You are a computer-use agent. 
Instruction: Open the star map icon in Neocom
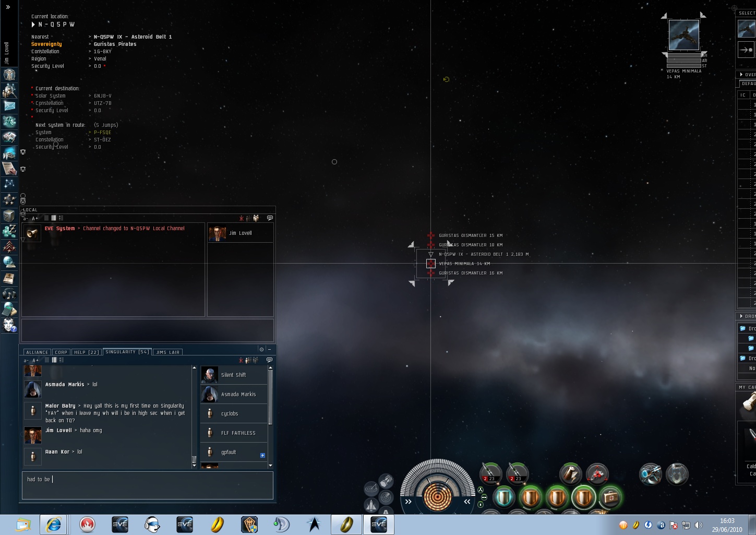tap(9, 184)
